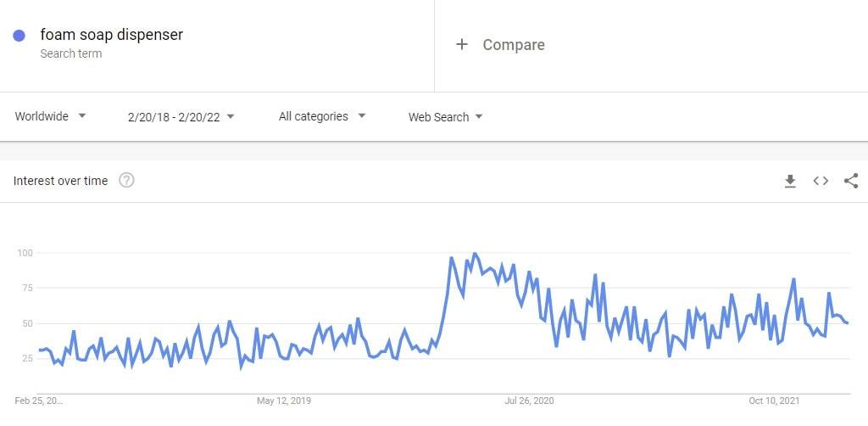This screenshot has height=426, width=868.
Task: Expand the All categories dropdown
Action: pos(322,116)
